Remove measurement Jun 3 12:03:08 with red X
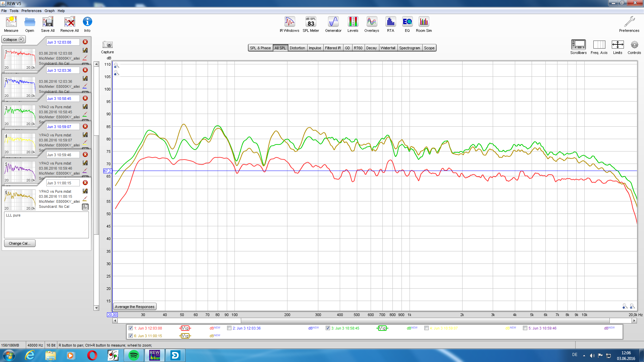The height and width of the screenshot is (362, 644). pos(85,42)
